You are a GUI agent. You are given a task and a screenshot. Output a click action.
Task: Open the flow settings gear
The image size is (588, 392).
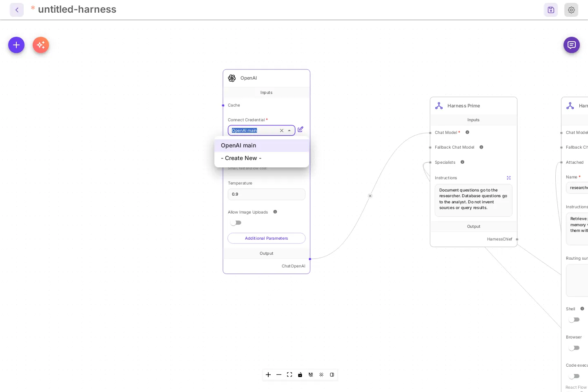coord(571,10)
